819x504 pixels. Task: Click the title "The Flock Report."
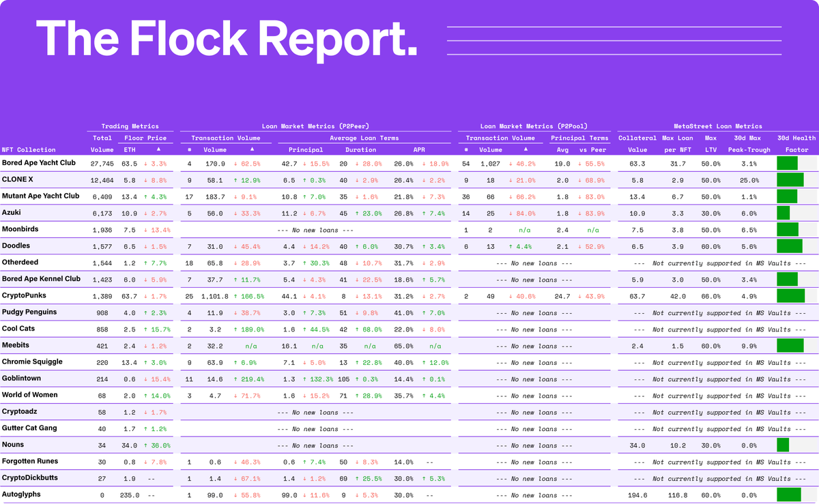[226, 38]
